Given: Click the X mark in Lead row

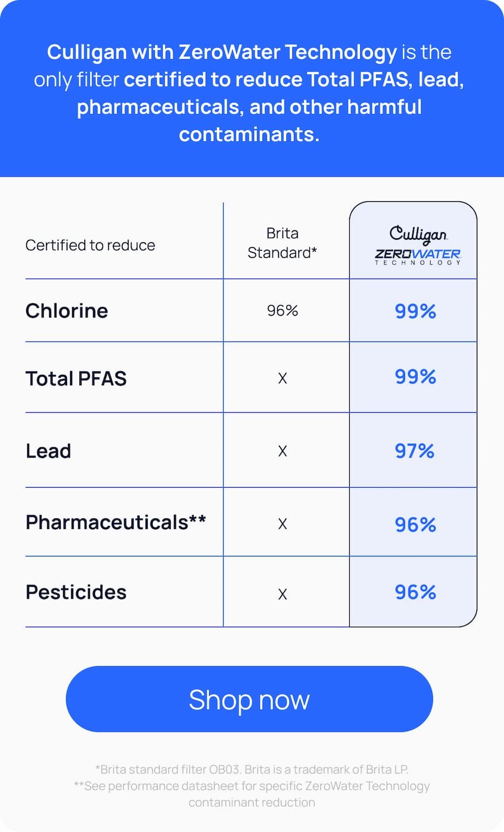Looking at the screenshot, I should [x=282, y=451].
